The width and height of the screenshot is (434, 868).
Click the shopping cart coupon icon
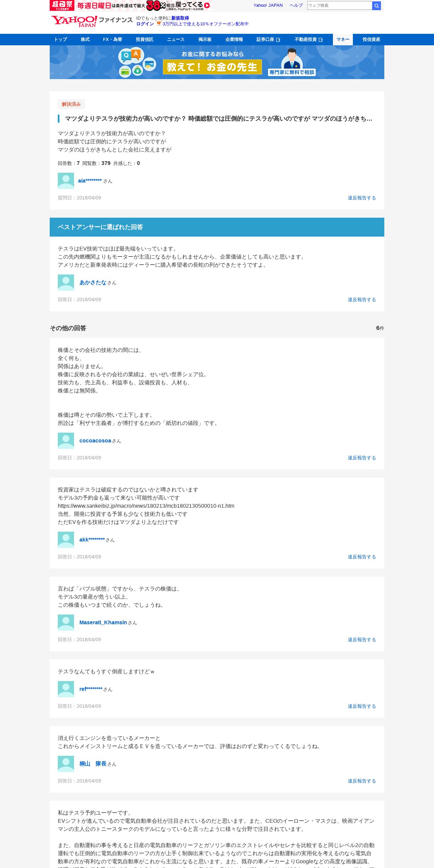click(159, 24)
